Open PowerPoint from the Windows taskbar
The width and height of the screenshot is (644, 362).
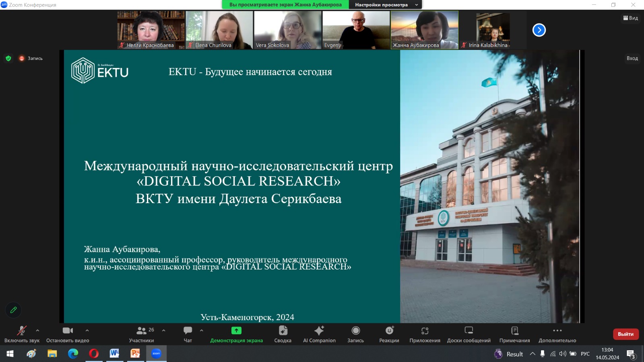tap(135, 354)
